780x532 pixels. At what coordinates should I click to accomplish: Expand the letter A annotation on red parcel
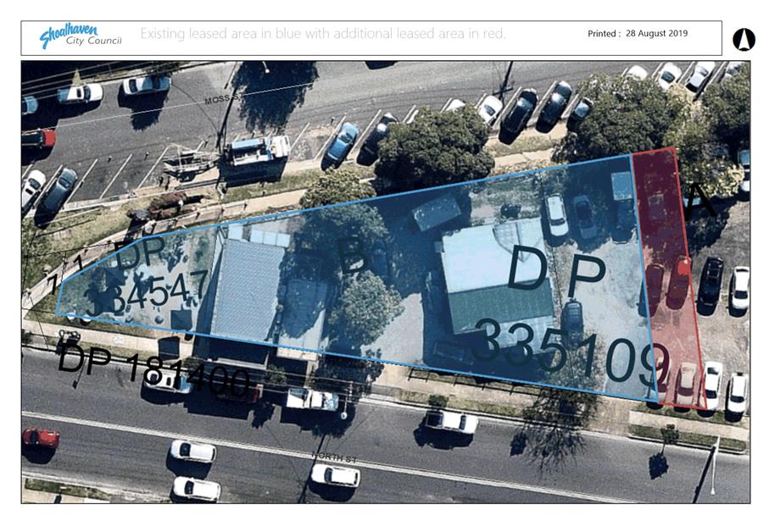click(x=697, y=197)
